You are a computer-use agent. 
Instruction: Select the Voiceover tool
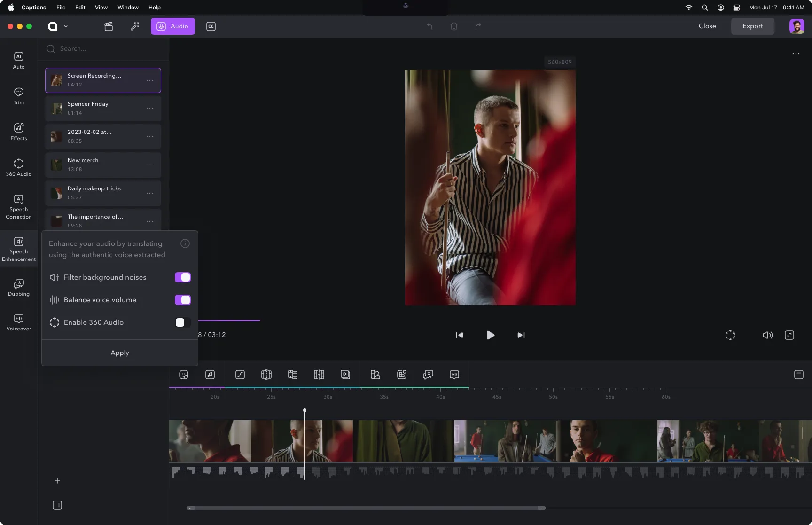(18, 321)
